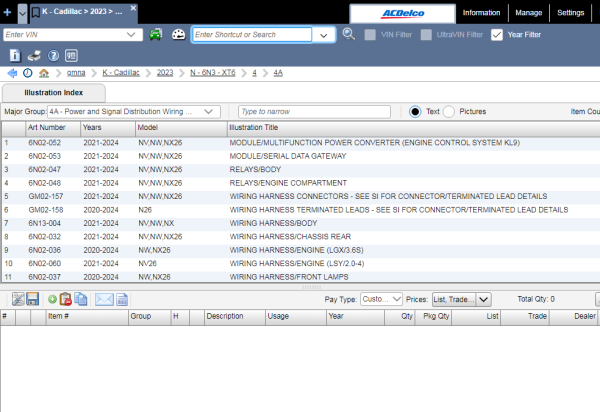Go to home icon
The height and width of the screenshot is (412, 600).
tap(44, 73)
